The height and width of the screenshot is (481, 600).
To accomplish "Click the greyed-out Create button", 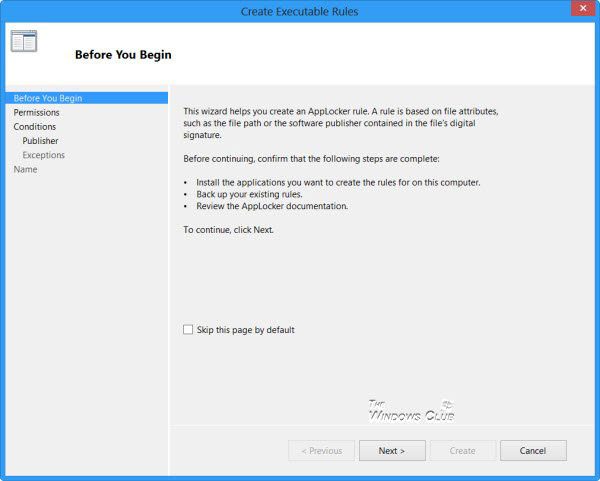I will 462,451.
